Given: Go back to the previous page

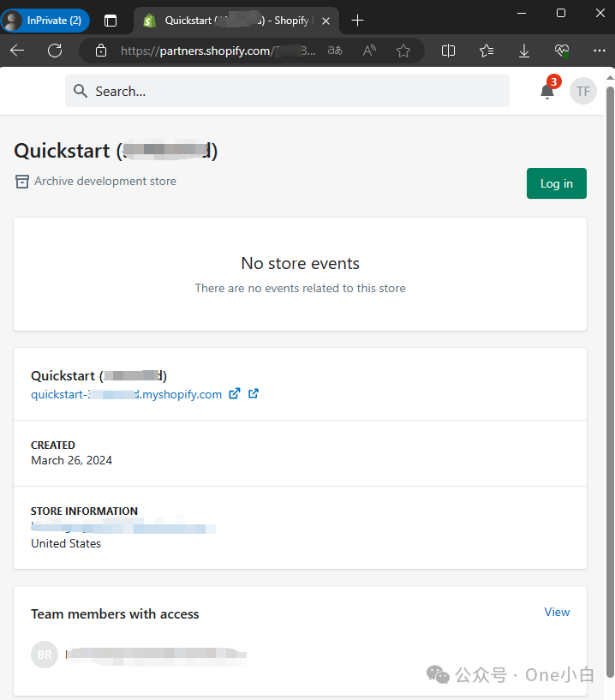Looking at the screenshot, I should click(x=17, y=51).
